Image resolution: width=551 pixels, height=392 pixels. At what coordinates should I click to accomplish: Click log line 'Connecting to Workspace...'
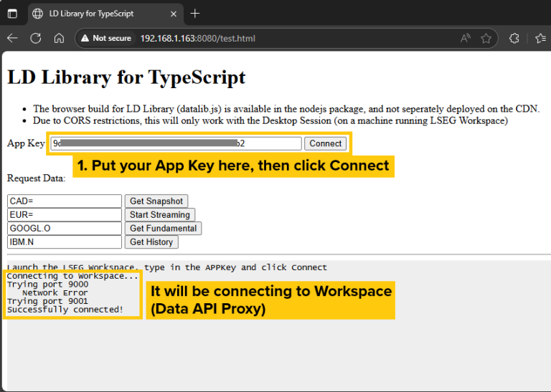pos(72,276)
